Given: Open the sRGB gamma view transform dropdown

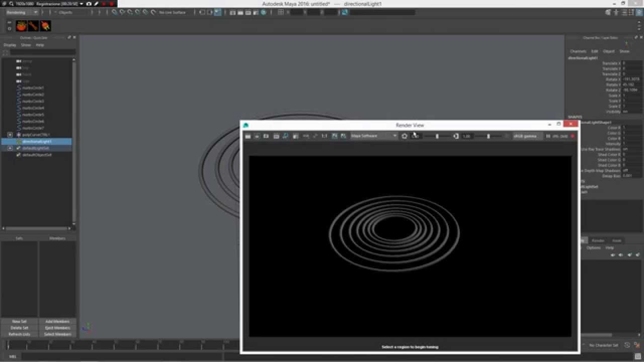Looking at the screenshot, I should point(527,136).
